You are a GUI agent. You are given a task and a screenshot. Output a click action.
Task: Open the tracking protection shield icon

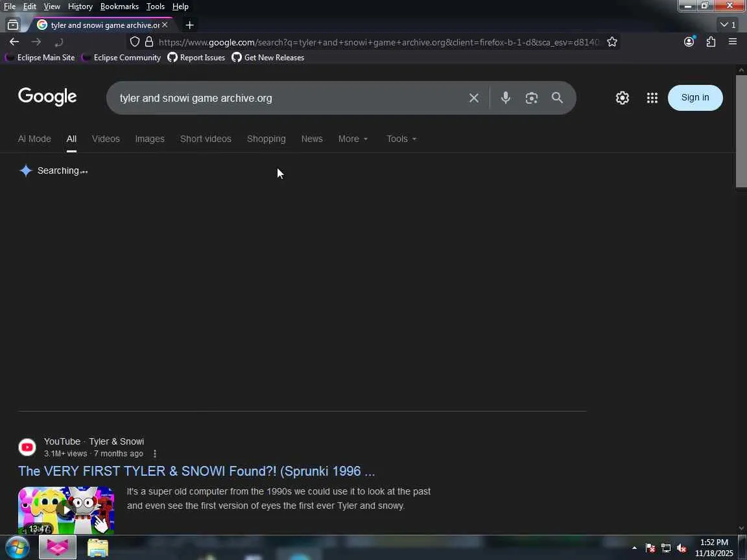(x=135, y=42)
